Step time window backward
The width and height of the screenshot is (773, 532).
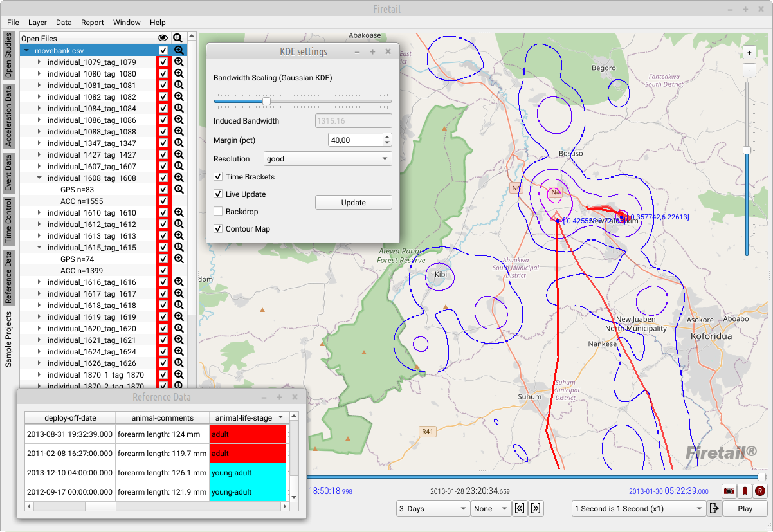(520, 509)
